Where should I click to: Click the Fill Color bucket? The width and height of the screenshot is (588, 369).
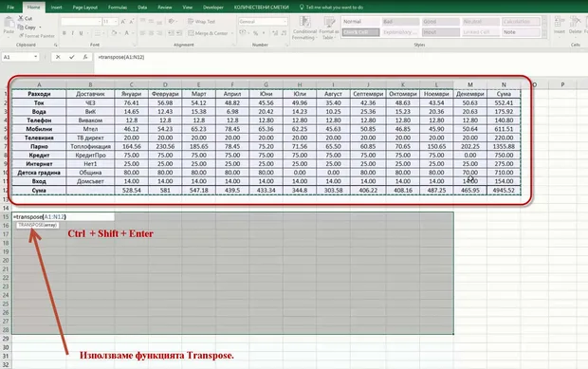point(114,33)
